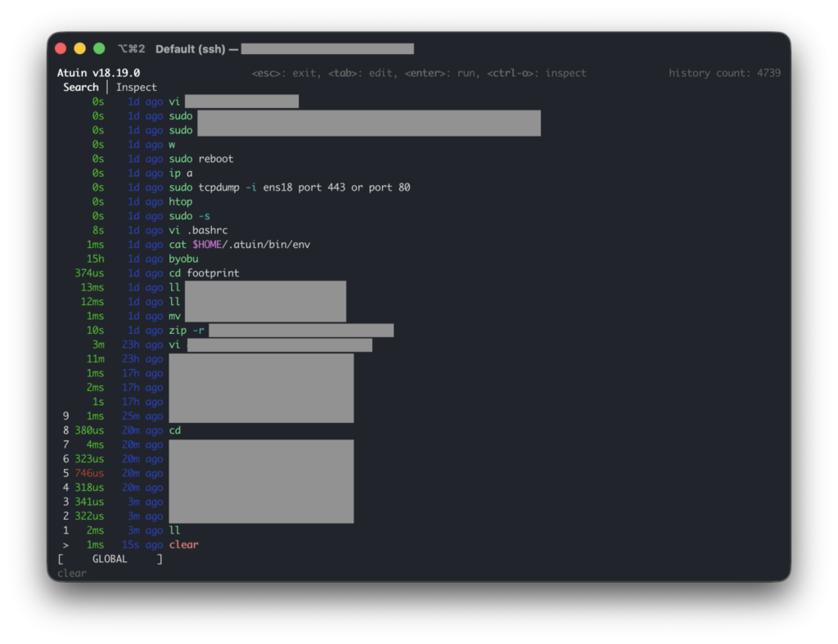The height and width of the screenshot is (644, 838).
Task: Click the 746us red duration value
Action: tap(89, 473)
